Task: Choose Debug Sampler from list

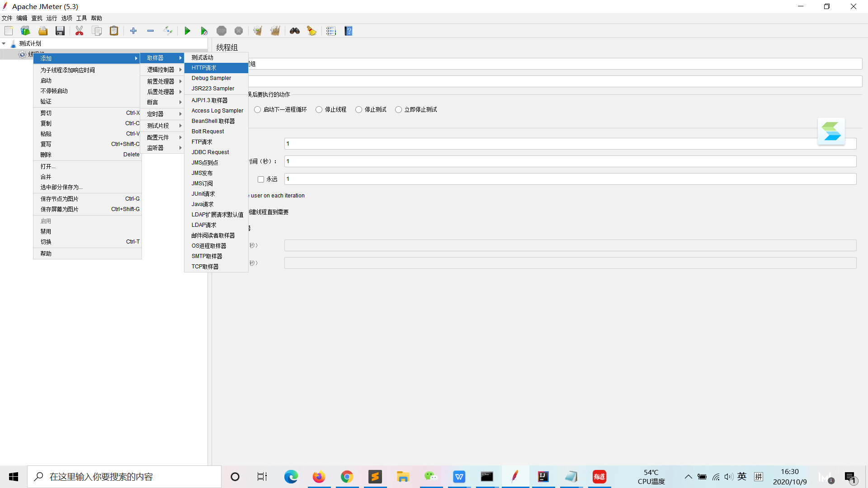Action: point(216,78)
